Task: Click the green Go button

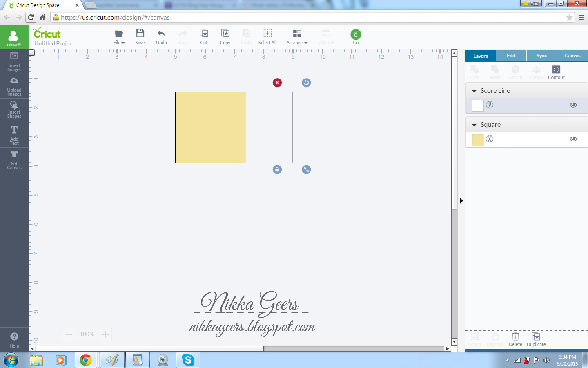Action: tap(355, 36)
